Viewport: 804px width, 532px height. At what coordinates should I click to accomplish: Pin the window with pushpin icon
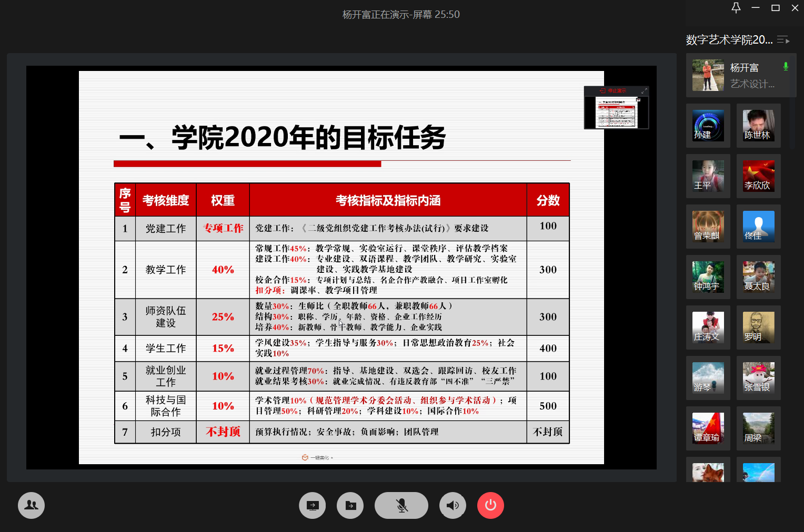(736, 8)
